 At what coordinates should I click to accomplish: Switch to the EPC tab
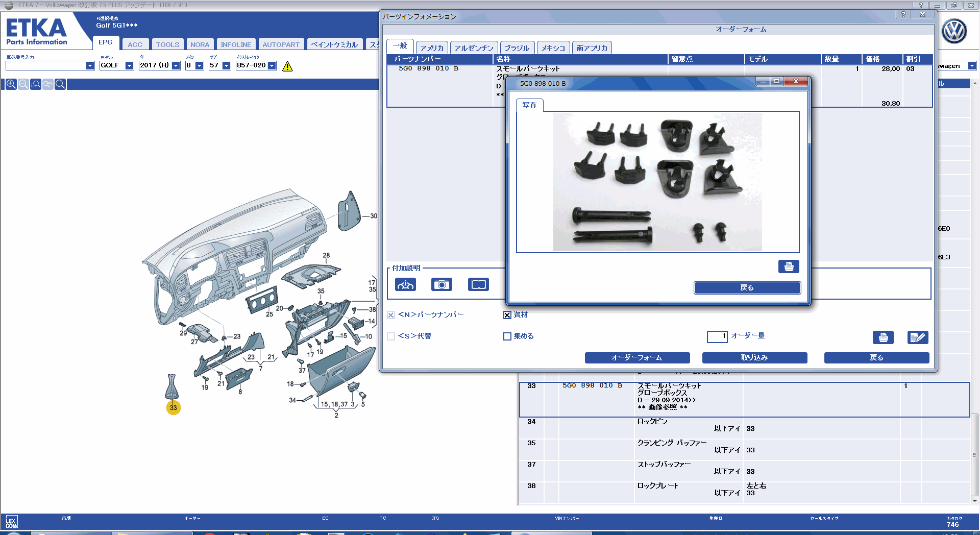[106, 42]
